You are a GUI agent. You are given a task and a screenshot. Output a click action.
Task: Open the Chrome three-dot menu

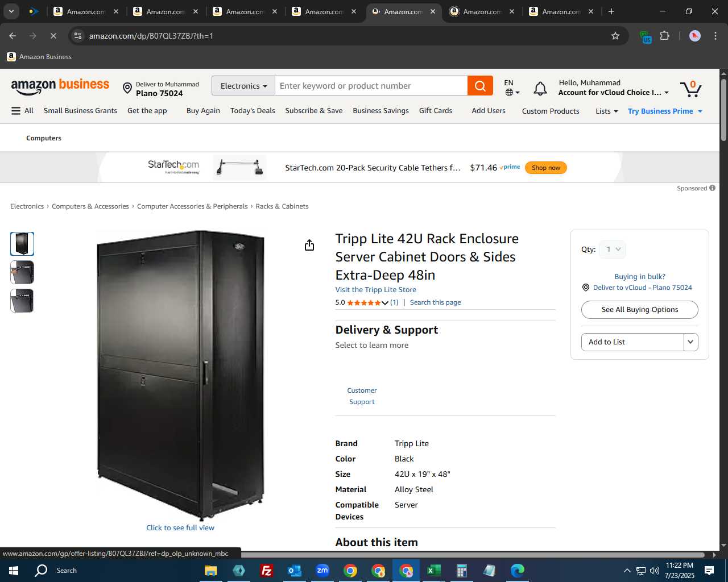point(715,36)
